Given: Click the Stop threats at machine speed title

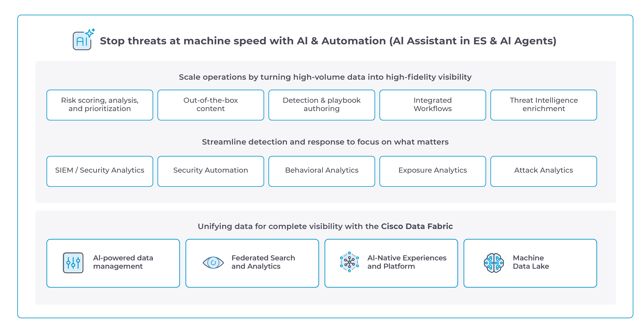Looking at the screenshot, I should [x=328, y=41].
